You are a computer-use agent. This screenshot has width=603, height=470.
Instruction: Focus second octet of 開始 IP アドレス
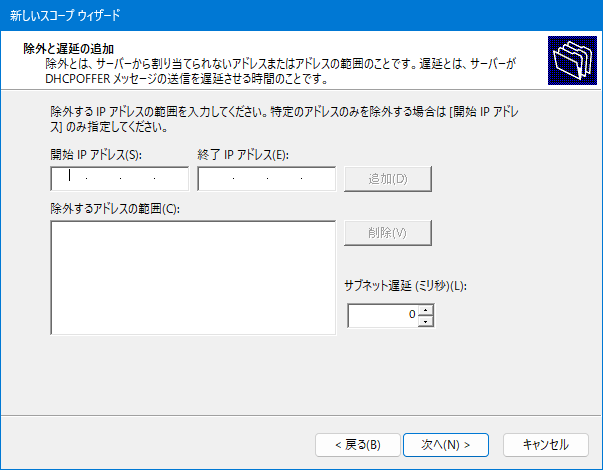coord(103,179)
